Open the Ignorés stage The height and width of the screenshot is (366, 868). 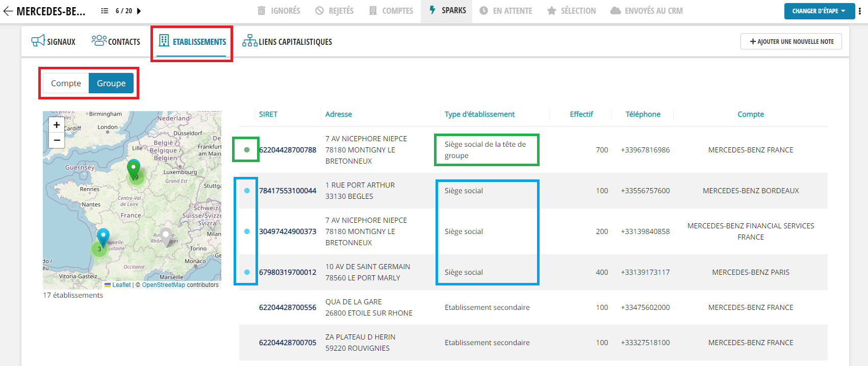click(279, 11)
